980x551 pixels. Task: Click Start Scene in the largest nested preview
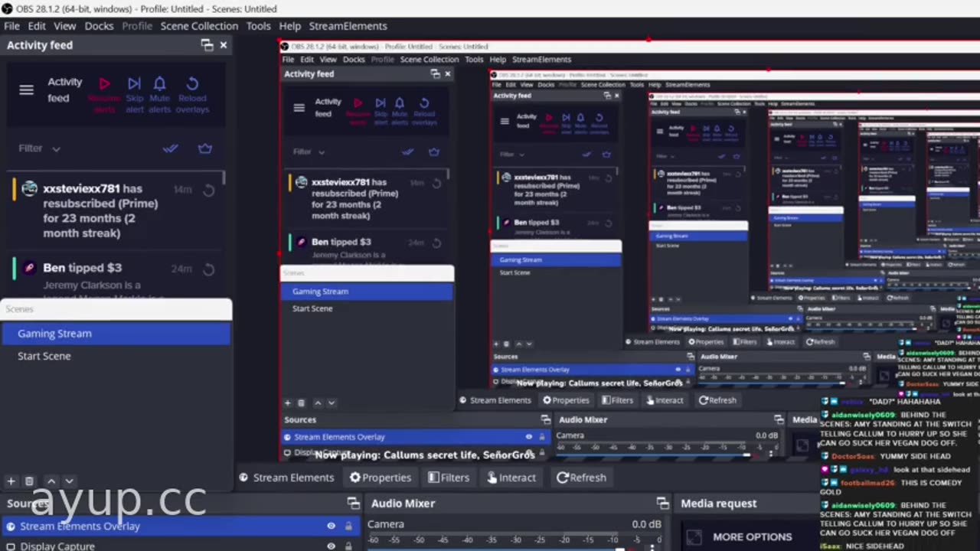coord(367,308)
